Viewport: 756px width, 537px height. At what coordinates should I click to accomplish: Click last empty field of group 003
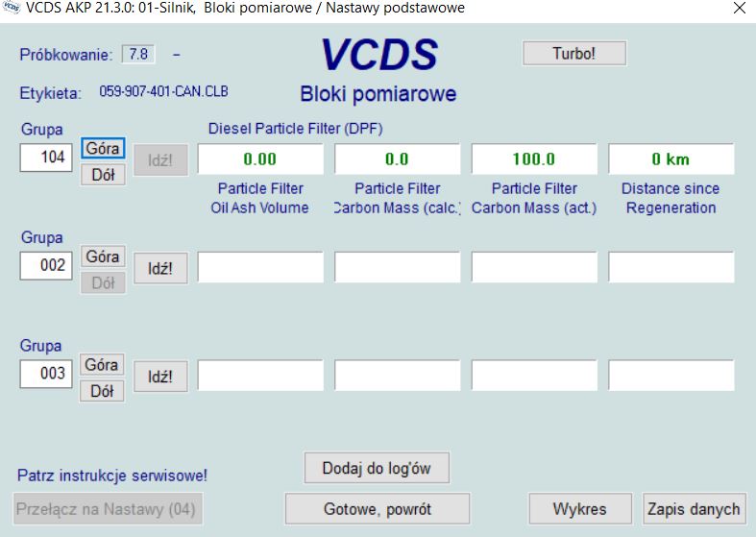coord(671,375)
